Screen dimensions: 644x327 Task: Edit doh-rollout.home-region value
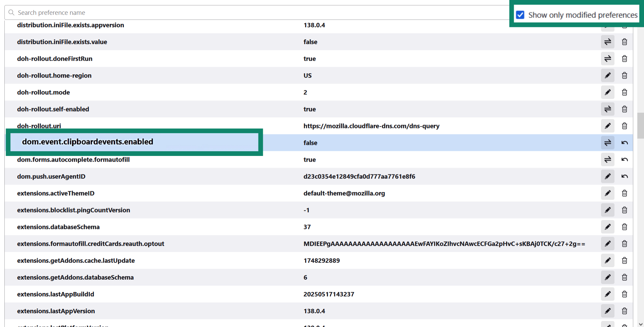(607, 76)
